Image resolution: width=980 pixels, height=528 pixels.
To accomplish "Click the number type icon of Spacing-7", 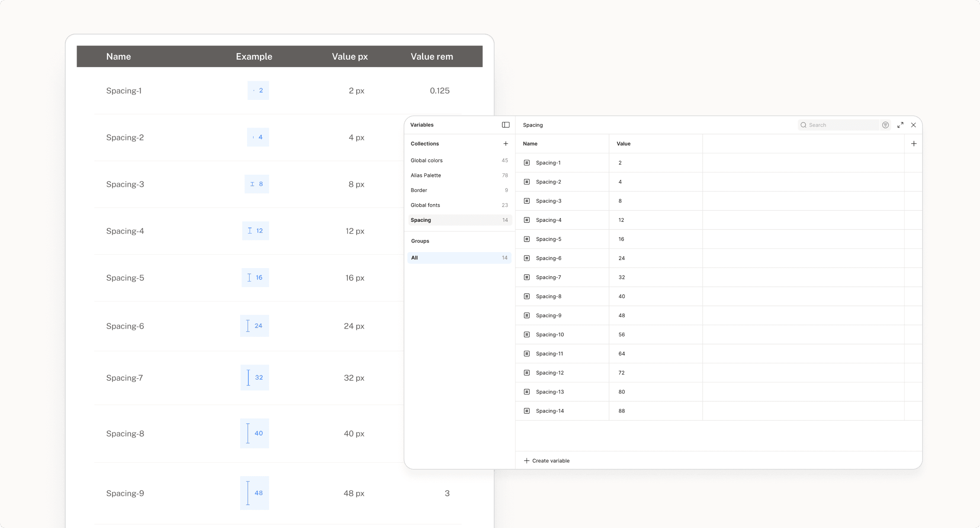I will click(x=527, y=278).
